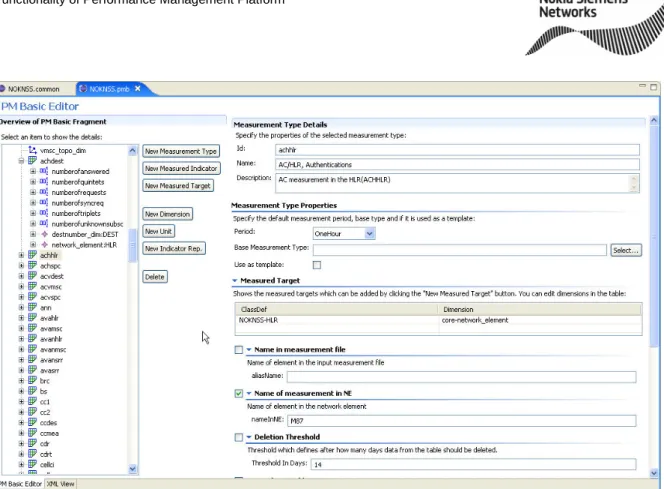Click the achhlr measurement type icon

click(33, 255)
